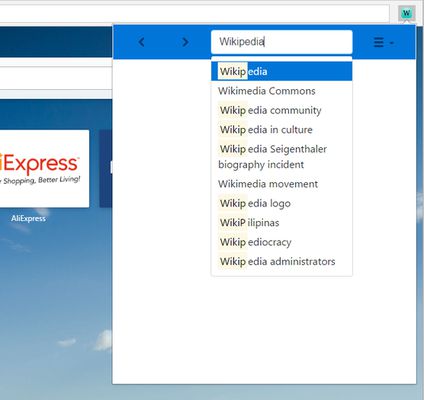Go back with the left arrow
The image size is (424, 400).
pos(141,42)
